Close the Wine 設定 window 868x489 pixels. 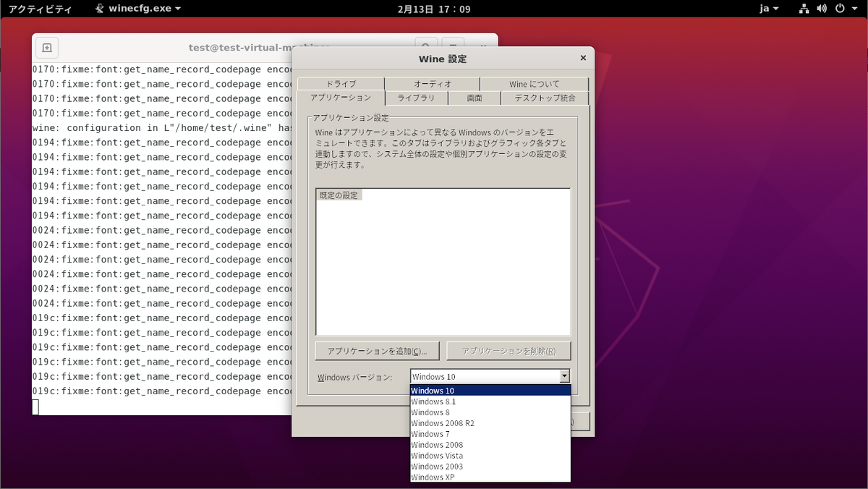[x=583, y=58]
